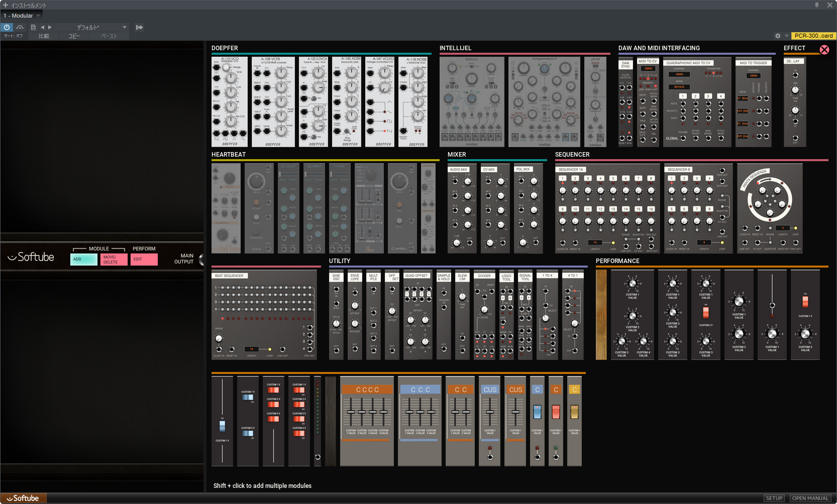Select the HI HAT module
This screenshot has width=837, height=504.
point(340,208)
